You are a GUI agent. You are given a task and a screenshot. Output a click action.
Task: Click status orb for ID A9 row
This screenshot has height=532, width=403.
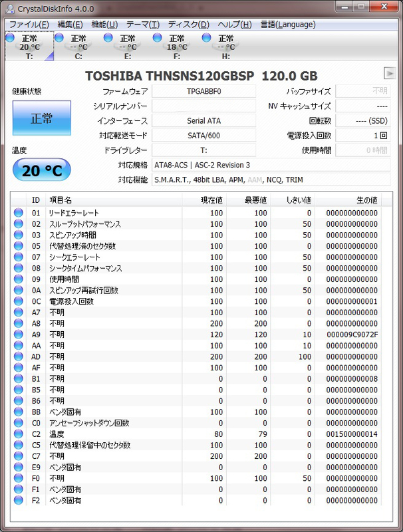(19, 334)
